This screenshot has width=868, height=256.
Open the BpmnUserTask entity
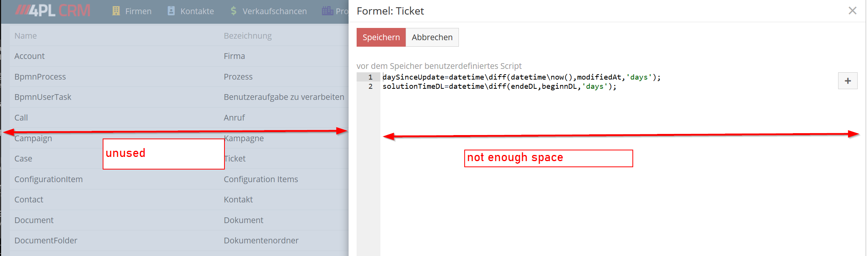pyautogui.click(x=43, y=97)
